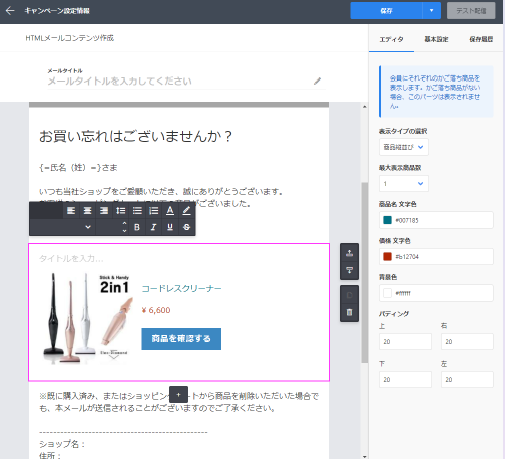The height and width of the screenshot is (459, 505).
Task: Open the 表示タイプの選択 dropdown
Action: [x=404, y=147]
